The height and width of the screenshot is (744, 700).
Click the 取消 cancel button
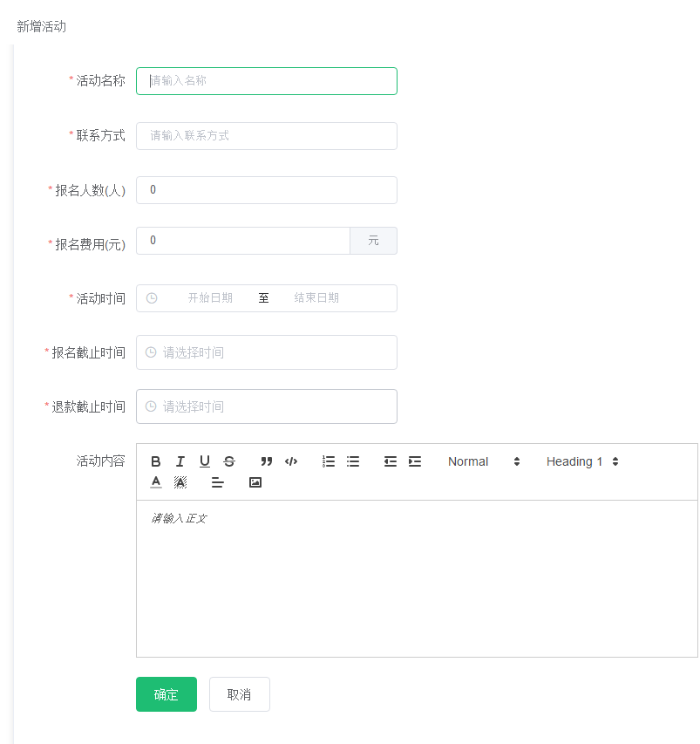(x=239, y=694)
